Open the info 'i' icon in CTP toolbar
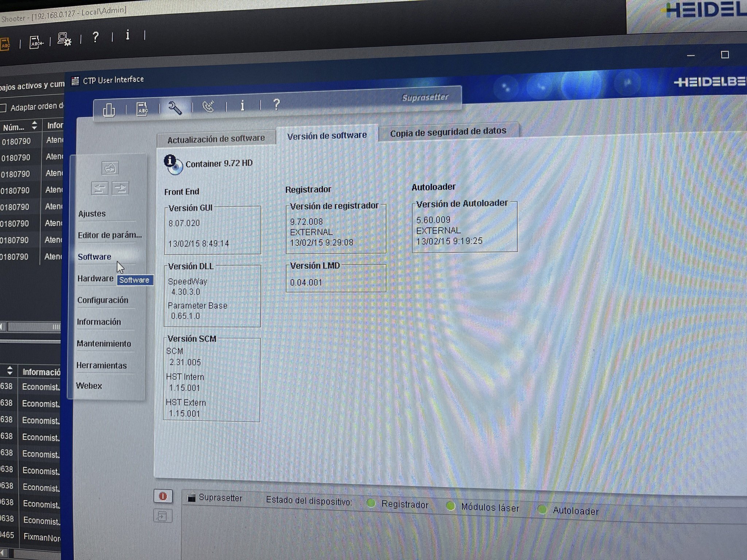 click(x=242, y=106)
